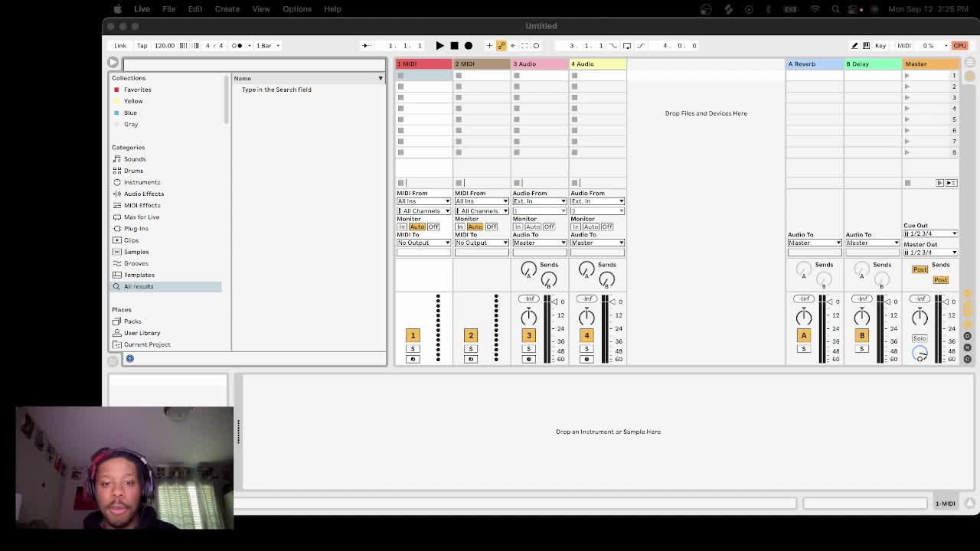Toggle the Automation Arm button
Image resolution: width=980 pixels, height=551 pixels.
click(501, 45)
